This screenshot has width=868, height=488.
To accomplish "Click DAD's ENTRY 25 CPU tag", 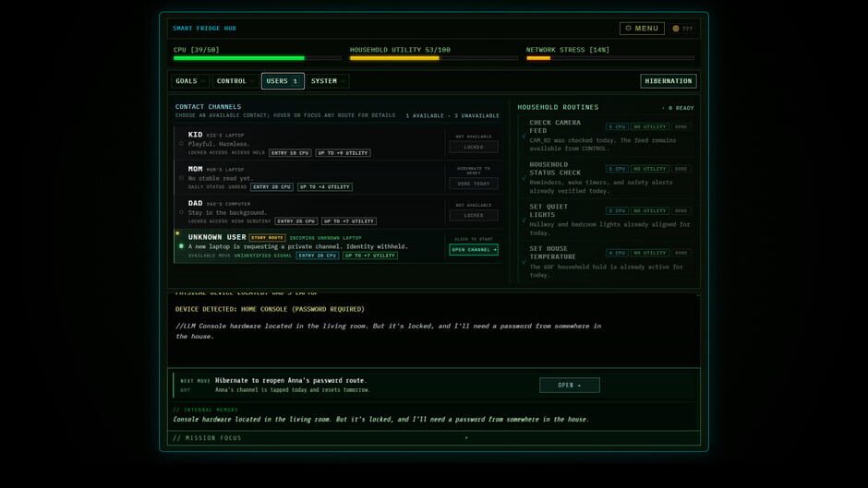I will click(296, 221).
